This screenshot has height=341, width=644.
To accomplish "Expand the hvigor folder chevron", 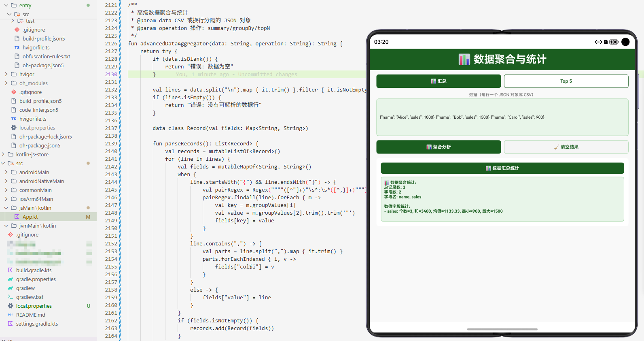I will pos(6,74).
